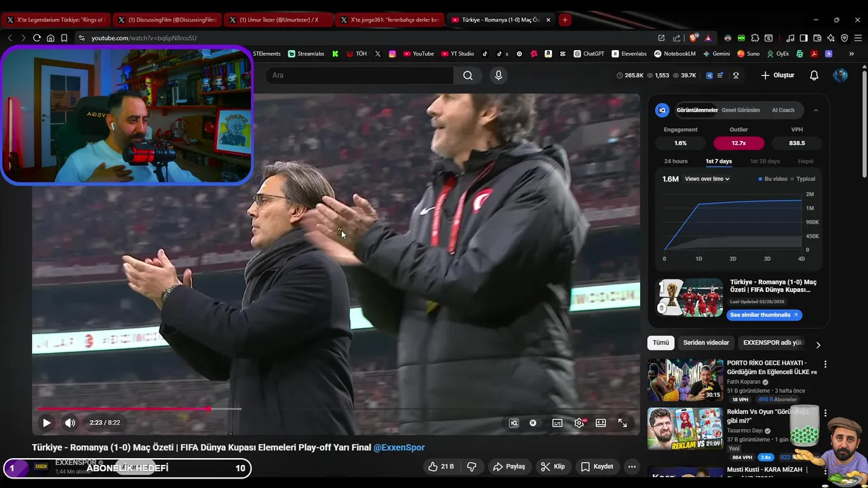The height and width of the screenshot is (488, 868).
Task: Open video quality settings gear
Action: [x=579, y=422]
